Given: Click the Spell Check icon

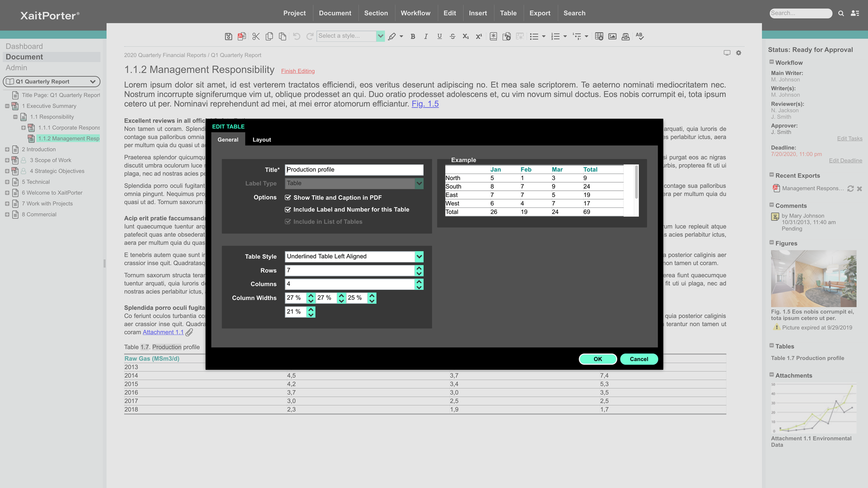Looking at the screenshot, I should [x=639, y=37].
